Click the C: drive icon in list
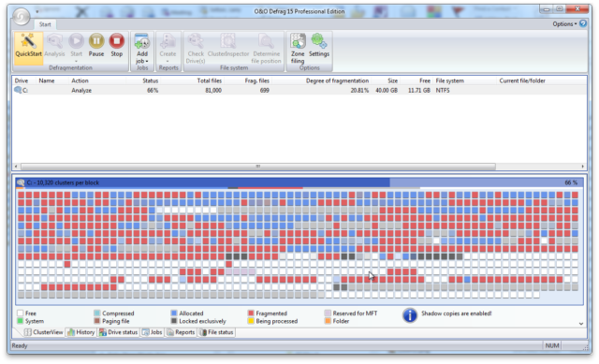This screenshot has height=364, width=599. coord(18,90)
